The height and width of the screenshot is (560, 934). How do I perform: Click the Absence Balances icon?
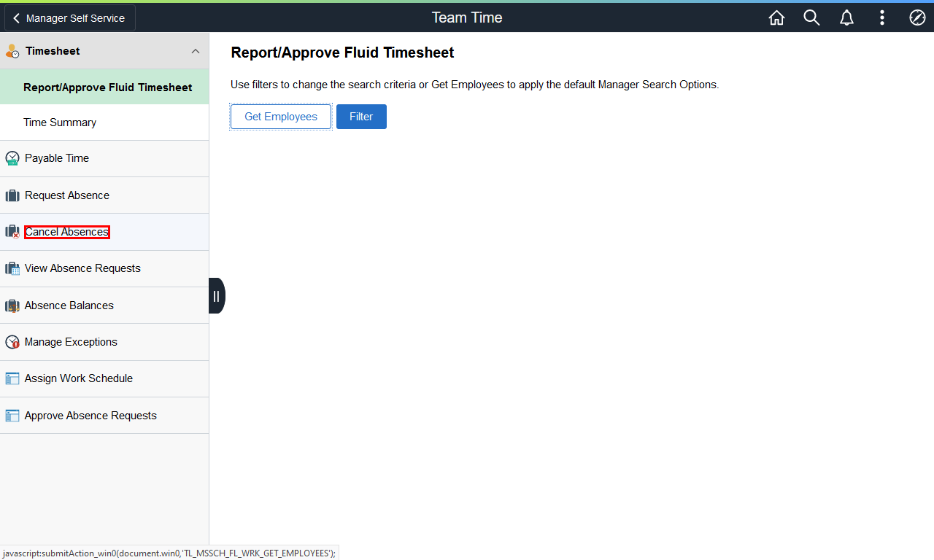coord(12,306)
